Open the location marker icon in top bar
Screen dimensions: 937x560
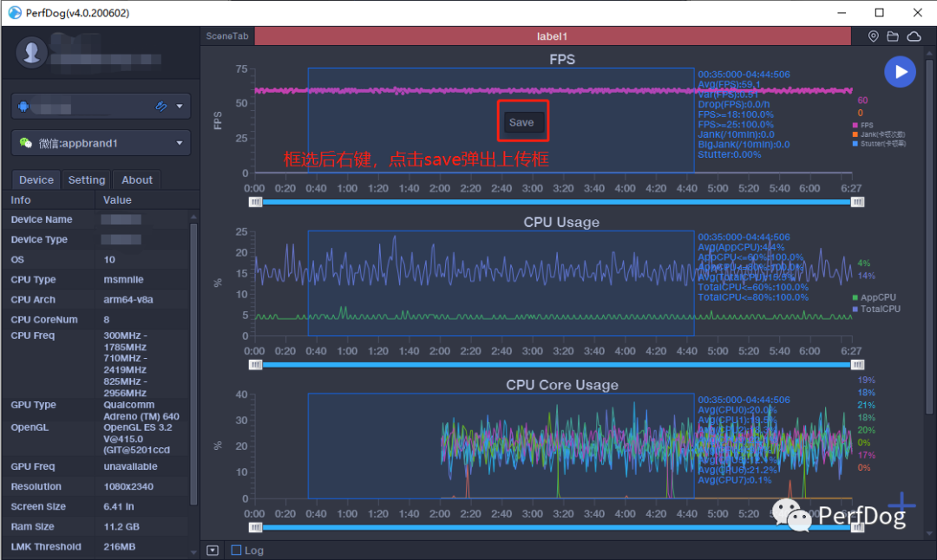click(873, 36)
